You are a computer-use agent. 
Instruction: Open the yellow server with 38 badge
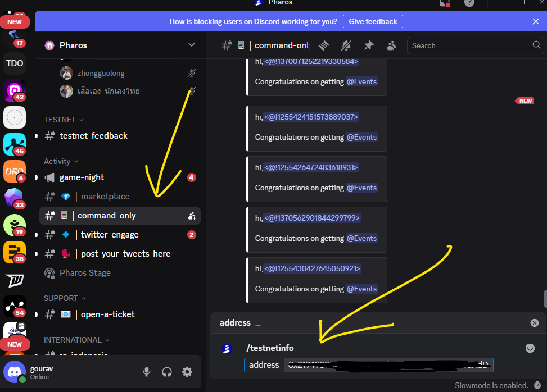coord(15,252)
